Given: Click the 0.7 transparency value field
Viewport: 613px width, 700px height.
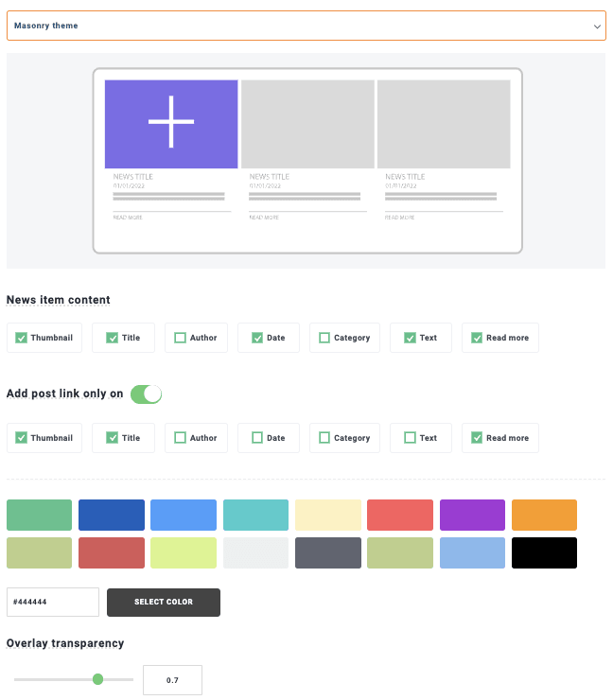Looking at the screenshot, I should click(x=172, y=680).
